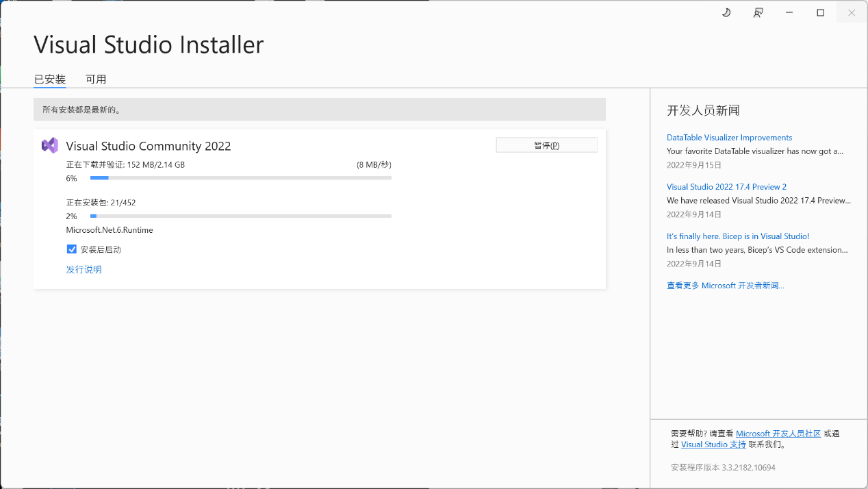Viewport: 868px width, 489px height.
Task: Read the Bicep is in Visual Studio article
Action: (x=738, y=236)
